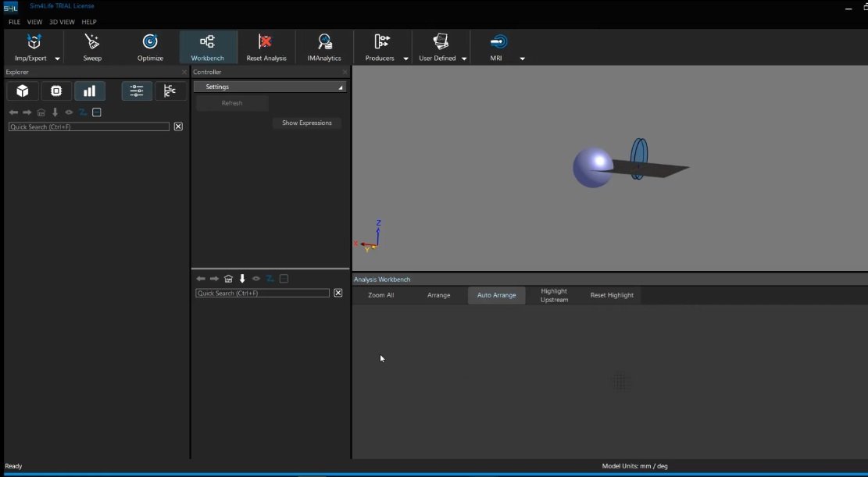Select the analysis bar chart view in Explorer
The height and width of the screenshot is (477, 868).
[x=90, y=91]
